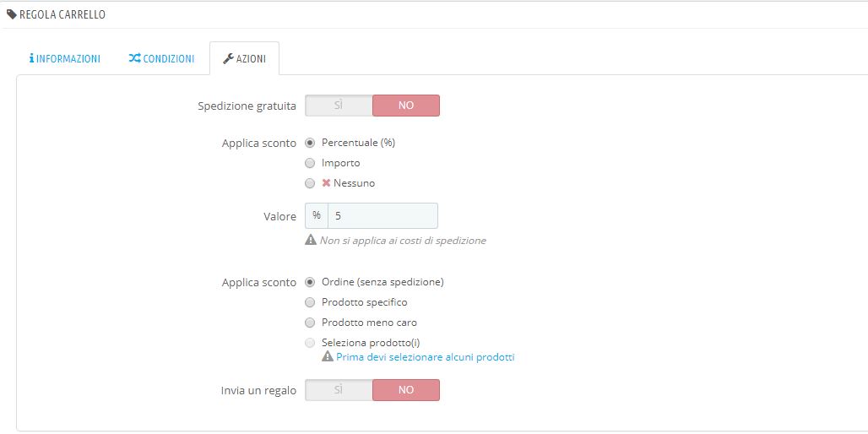
Task: Set Spedizione gratuita to NO
Action: [x=405, y=106]
